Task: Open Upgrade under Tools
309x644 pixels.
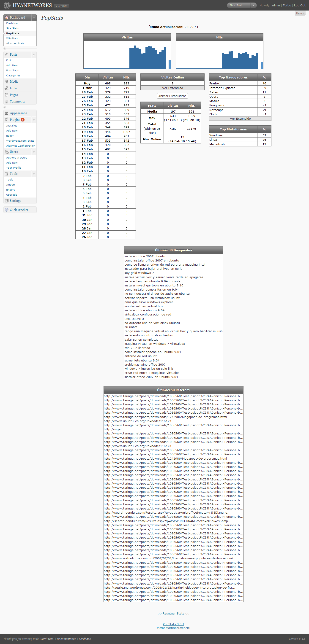Action: tap(12, 195)
